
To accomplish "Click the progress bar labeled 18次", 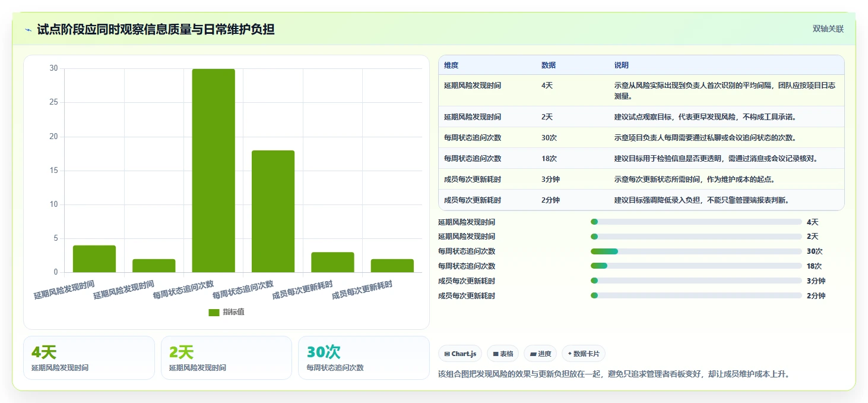I will tap(696, 266).
